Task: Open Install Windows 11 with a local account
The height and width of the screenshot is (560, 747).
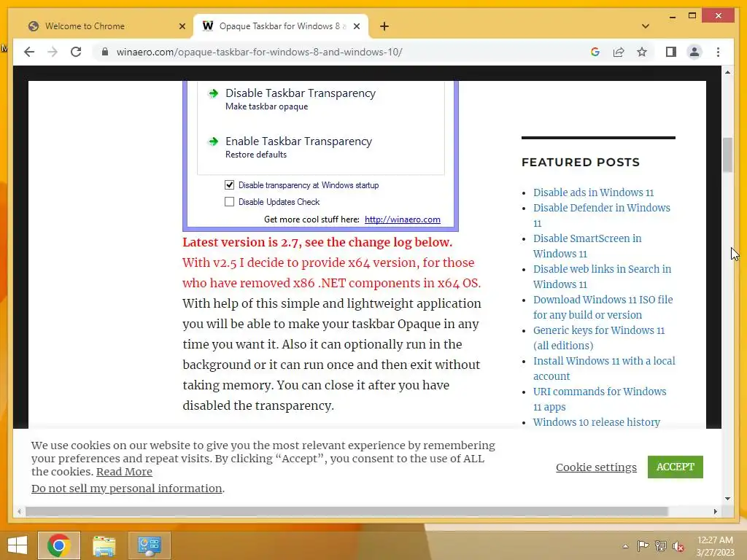Action: pyautogui.click(x=604, y=368)
